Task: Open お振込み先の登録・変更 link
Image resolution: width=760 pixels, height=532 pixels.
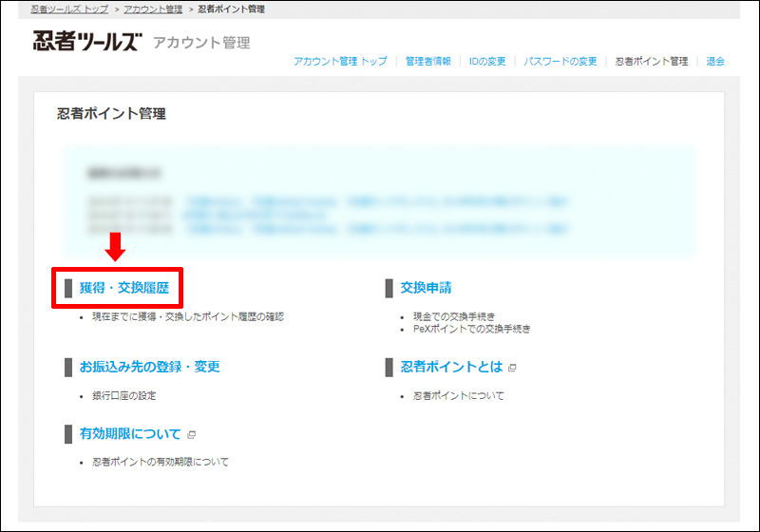Action: tap(150, 367)
